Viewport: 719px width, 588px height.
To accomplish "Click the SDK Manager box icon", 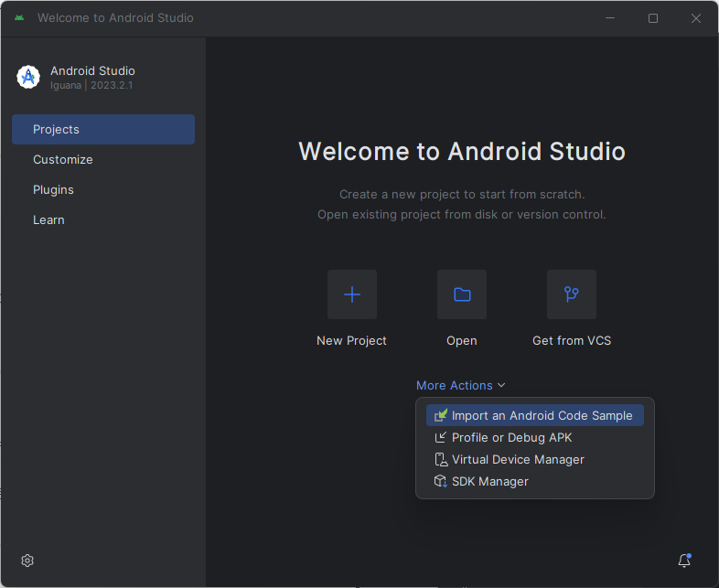I will point(441,481).
